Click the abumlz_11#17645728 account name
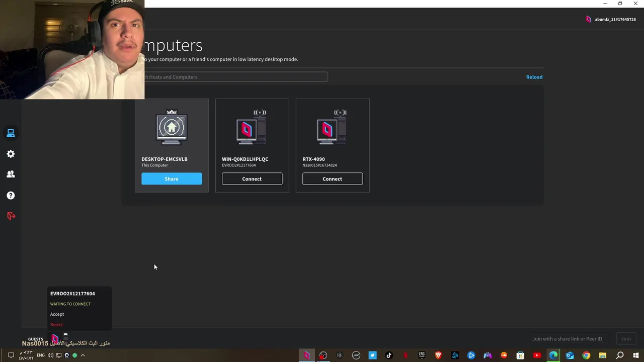 (x=615, y=19)
